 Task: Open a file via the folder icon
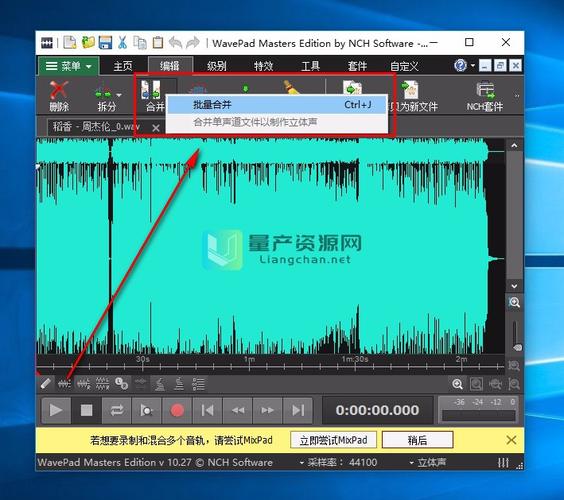click(x=87, y=43)
